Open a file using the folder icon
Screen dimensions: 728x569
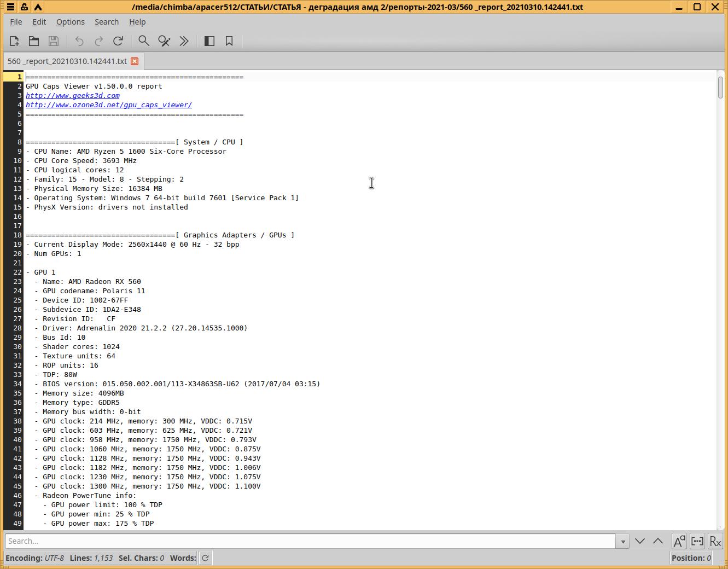click(34, 41)
